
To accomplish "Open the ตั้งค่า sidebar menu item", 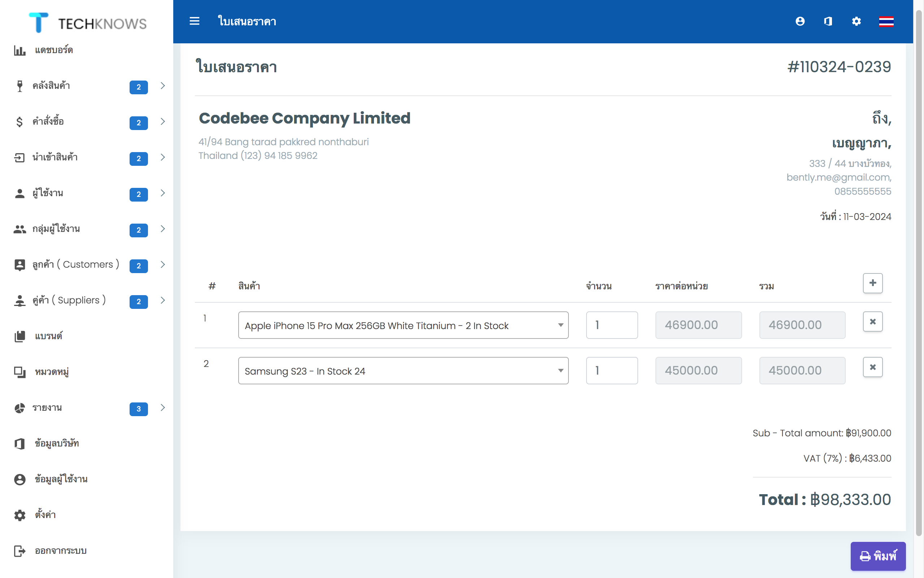I will pos(45,515).
